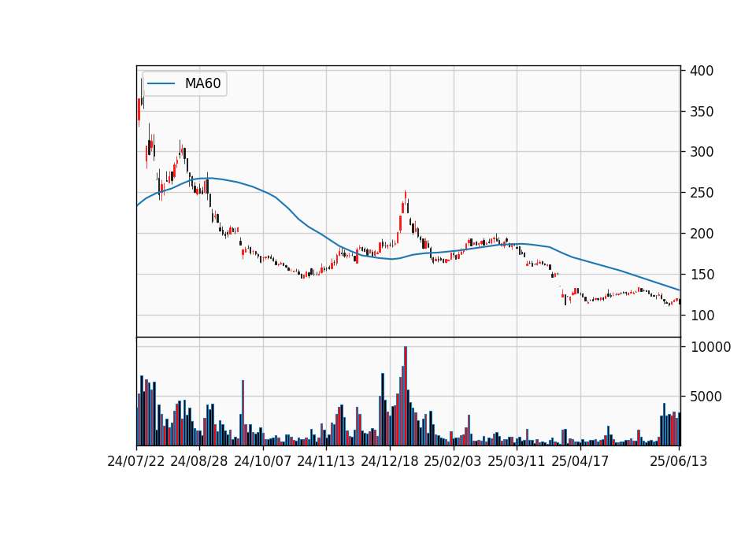
Task: Click the 300 price axis label
Action: coord(702,152)
